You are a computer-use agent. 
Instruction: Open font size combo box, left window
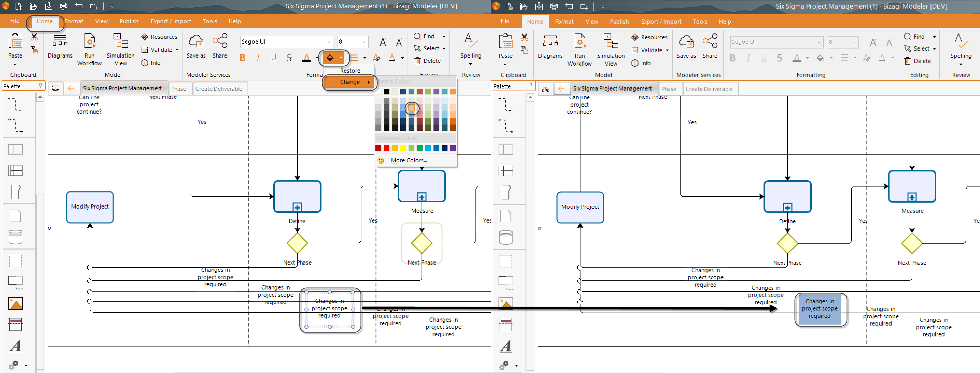353,42
